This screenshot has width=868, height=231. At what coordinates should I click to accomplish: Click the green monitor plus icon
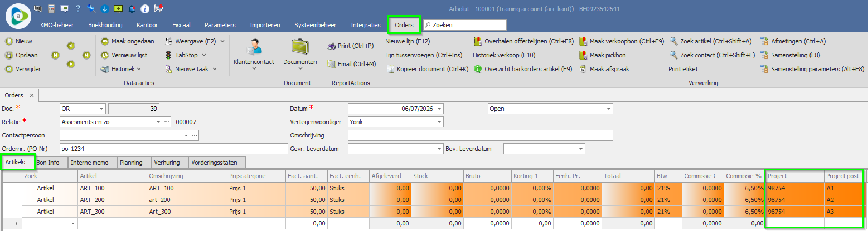click(x=118, y=8)
